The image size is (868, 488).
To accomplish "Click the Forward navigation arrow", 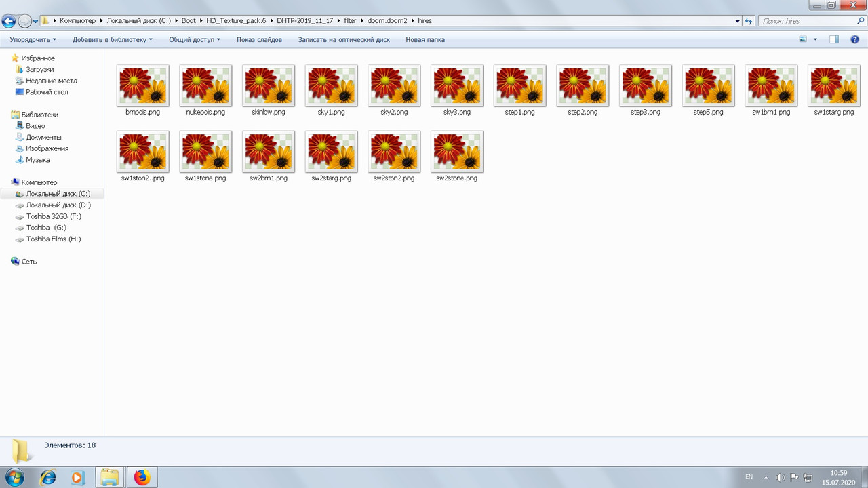I will coord(25,21).
